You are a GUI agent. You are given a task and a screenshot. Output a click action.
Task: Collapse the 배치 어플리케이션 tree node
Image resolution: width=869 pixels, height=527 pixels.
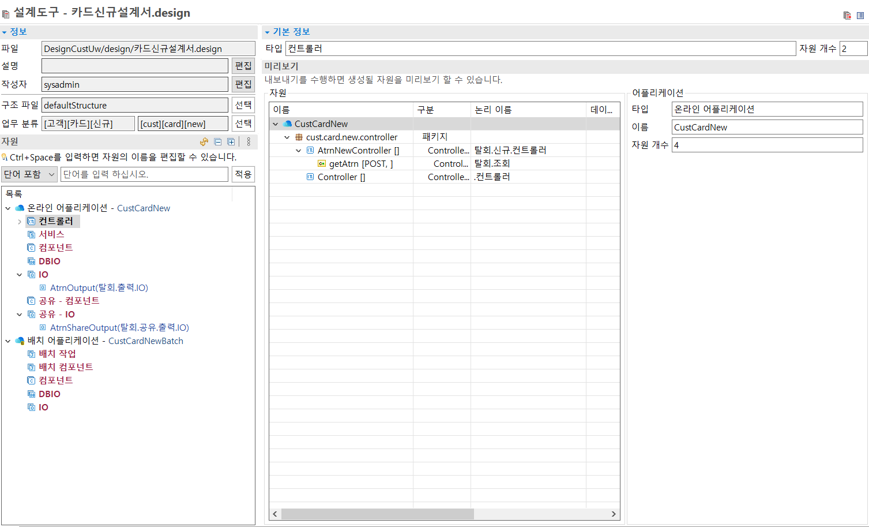(x=8, y=341)
